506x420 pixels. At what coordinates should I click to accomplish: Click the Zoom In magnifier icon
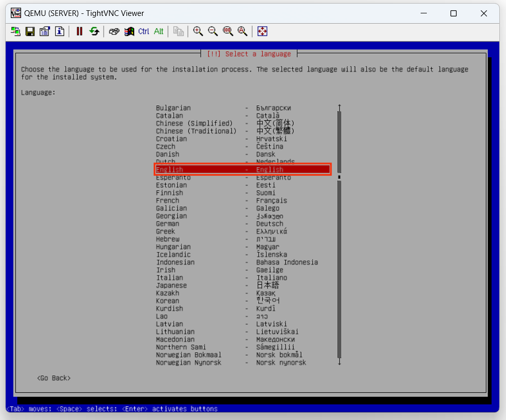(x=198, y=31)
